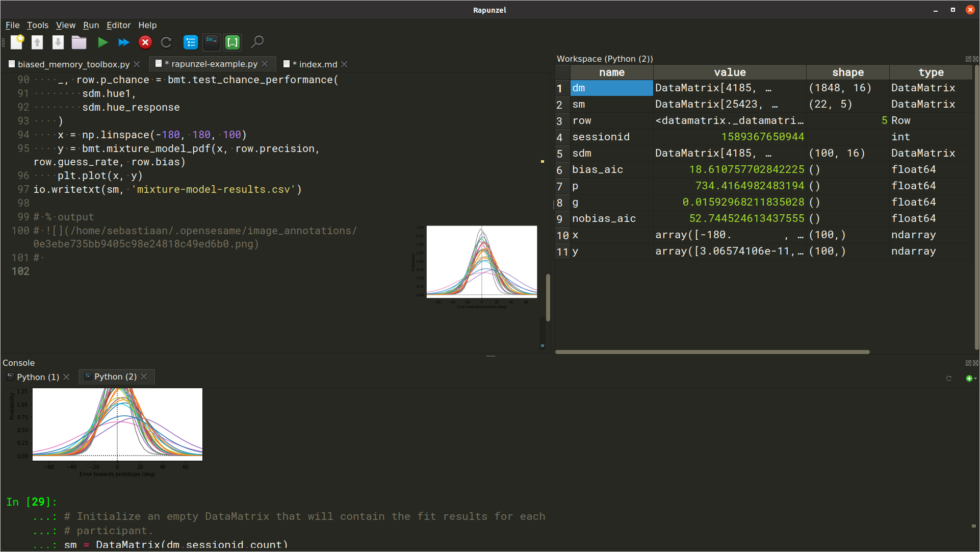Image resolution: width=980 pixels, height=552 pixels.
Task: Stop execution with the red X icon
Action: (145, 42)
